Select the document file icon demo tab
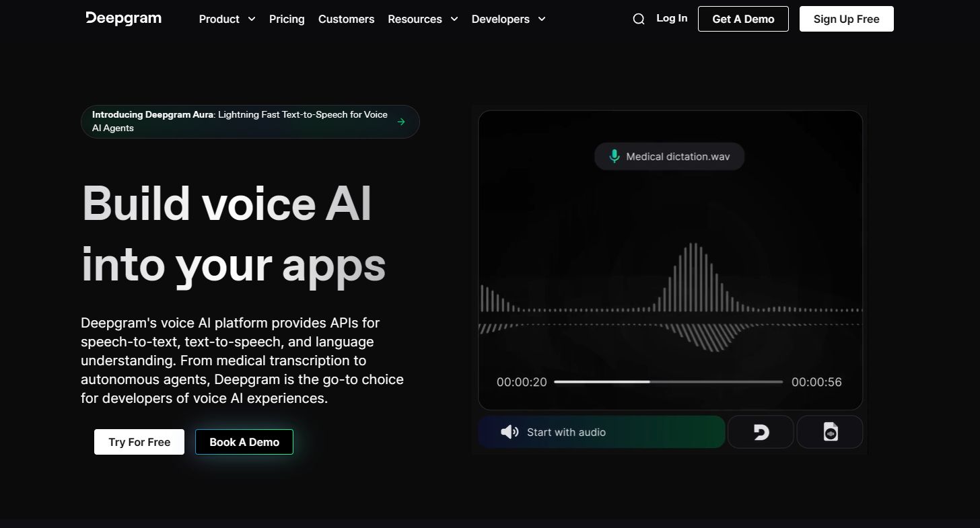Image resolution: width=980 pixels, height=528 pixels. point(830,432)
